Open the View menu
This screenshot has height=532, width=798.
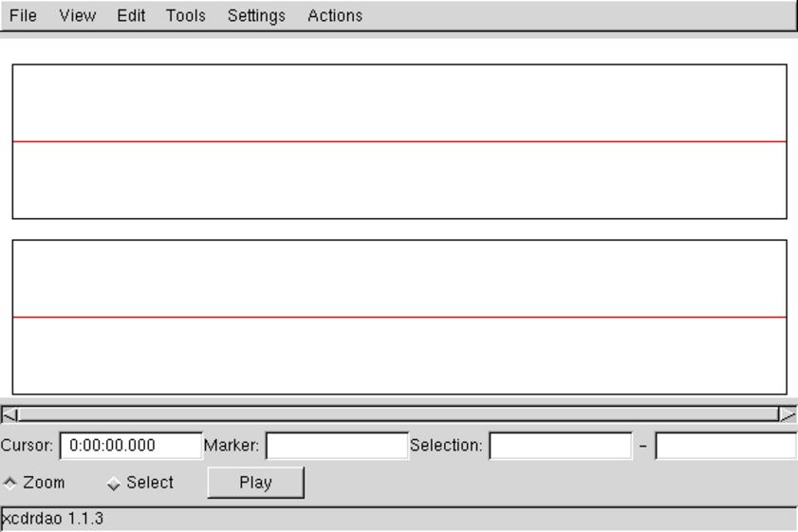tap(77, 16)
